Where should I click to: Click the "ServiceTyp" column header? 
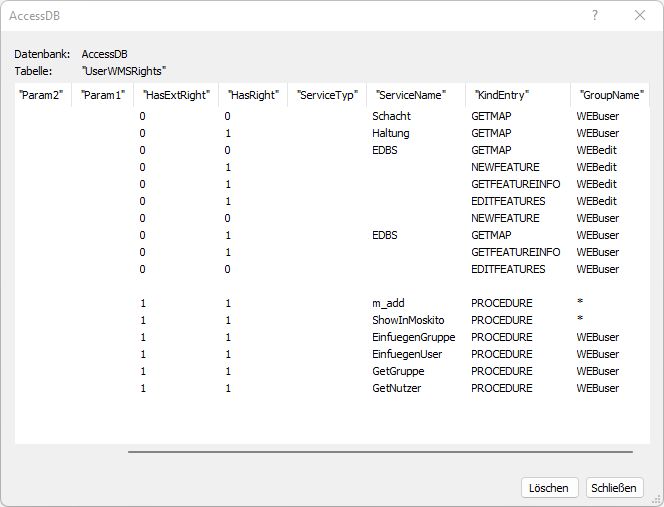pyautogui.click(x=327, y=95)
